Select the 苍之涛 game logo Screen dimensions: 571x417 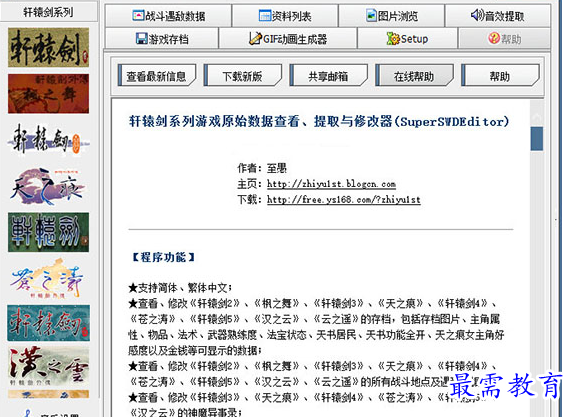point(48,279)
